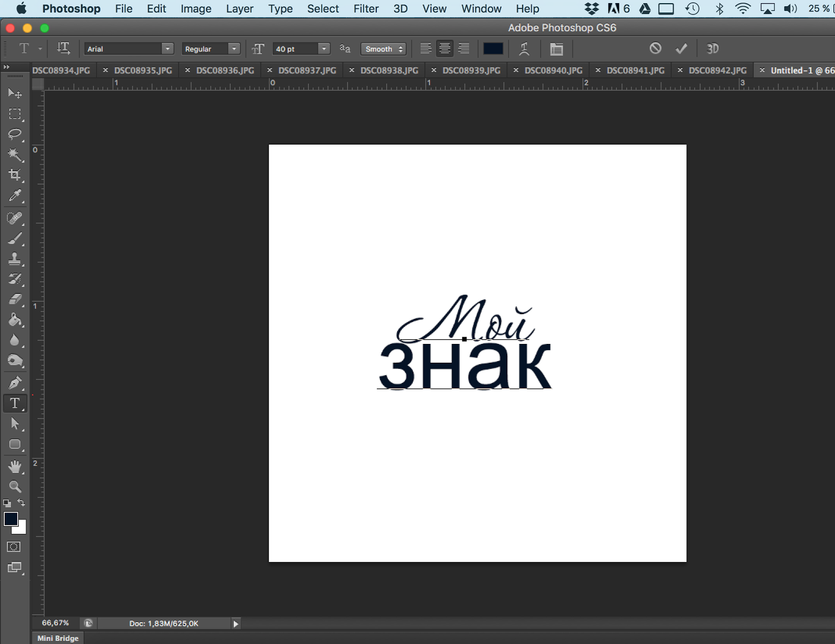
Task: Open the font family dropdown
Action: (168, 49)
